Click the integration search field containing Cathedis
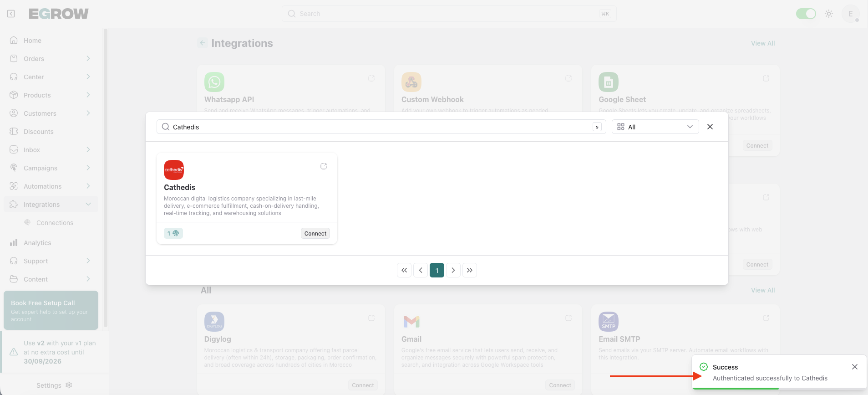The width and height of the screenshot is (868, 395). coord(381,127)
